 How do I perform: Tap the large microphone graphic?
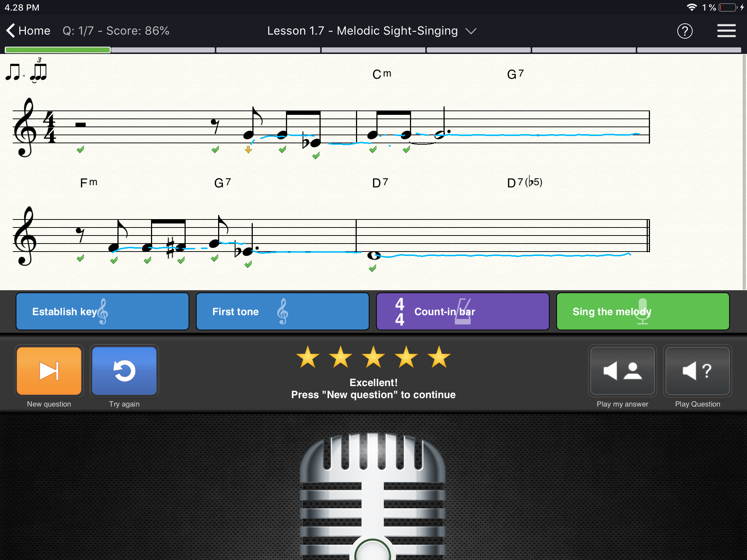(x=372, y=496)
